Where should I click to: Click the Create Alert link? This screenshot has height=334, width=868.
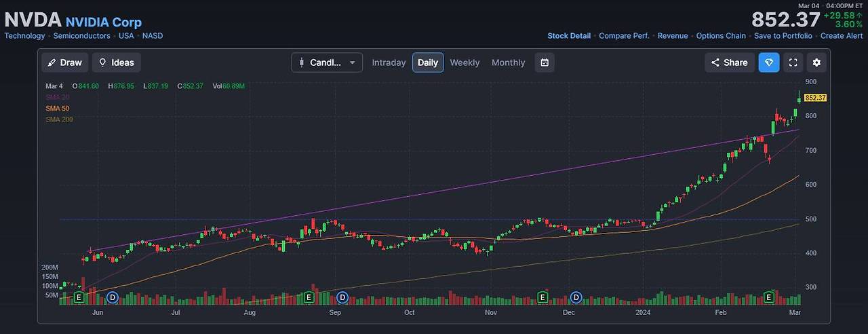842,36
